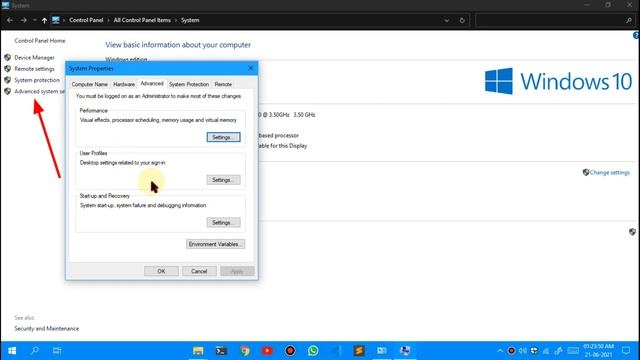Open Sublime Text from taskbar

[359, 351]
